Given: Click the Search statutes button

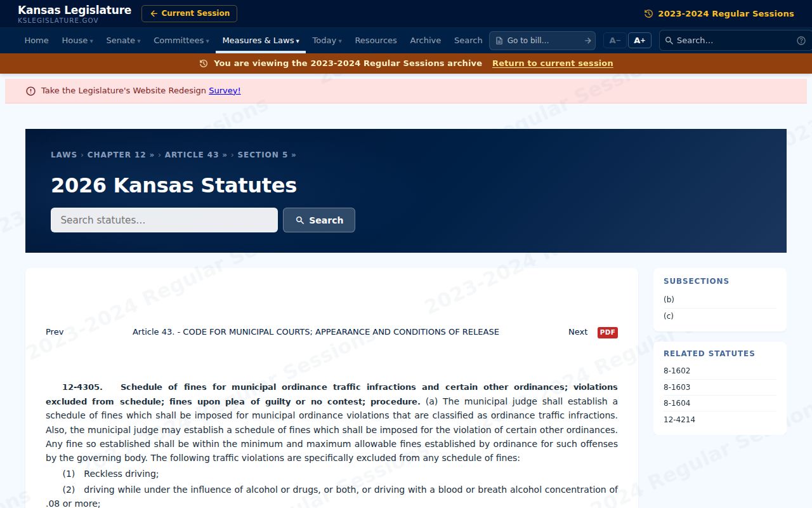Looking at the screenshot, I should pyautogui.click(x=319, y=220).
